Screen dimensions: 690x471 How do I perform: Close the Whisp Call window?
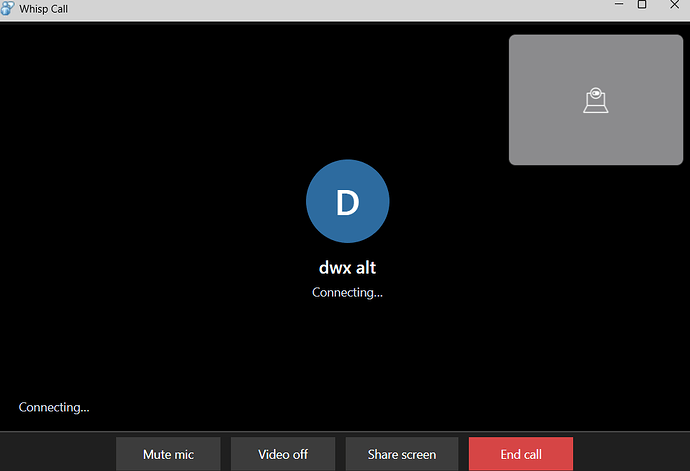(674, 4)
